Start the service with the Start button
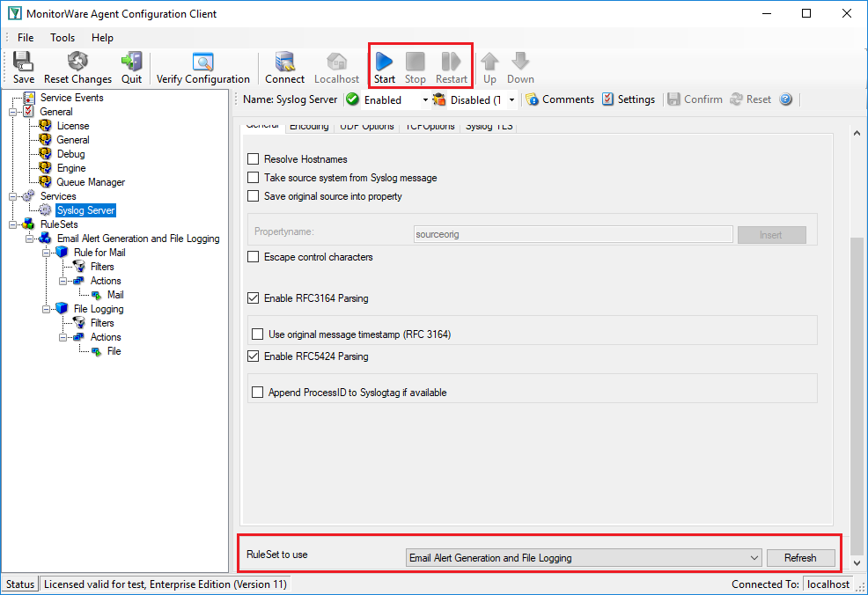 (384, 68)
